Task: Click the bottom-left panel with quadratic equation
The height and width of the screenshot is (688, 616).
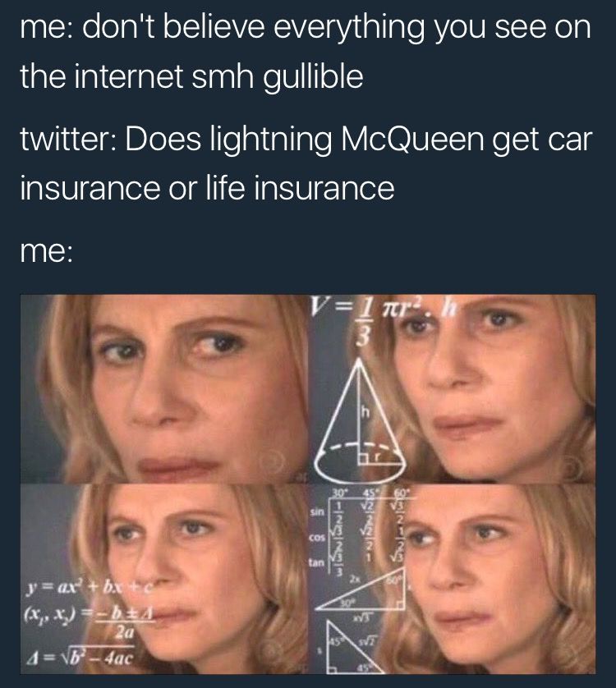Action: pyautogui.click(x=164, y=579)
